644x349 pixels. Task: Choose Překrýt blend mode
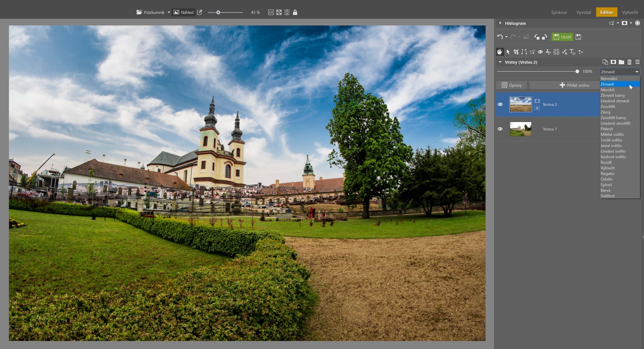click(x=620, y=129)
